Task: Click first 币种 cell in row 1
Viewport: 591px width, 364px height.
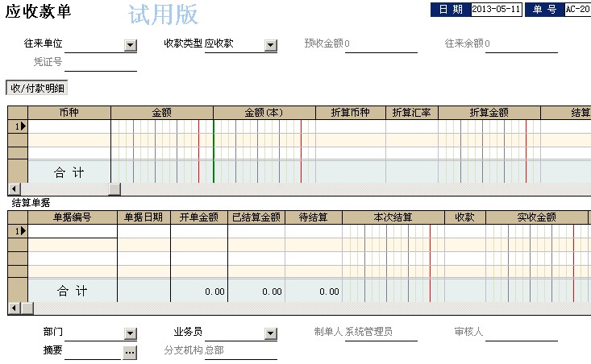Action: point(69,126)
